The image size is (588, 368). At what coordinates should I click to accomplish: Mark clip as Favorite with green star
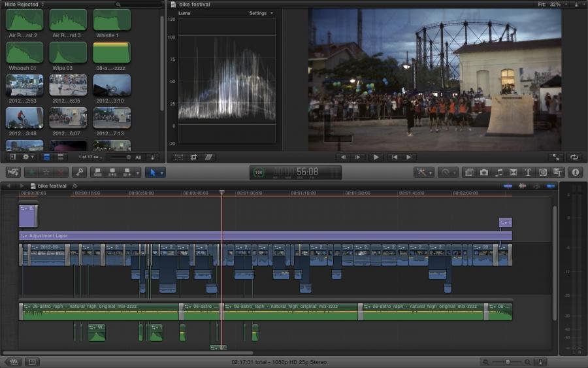(x=32, y=172)
